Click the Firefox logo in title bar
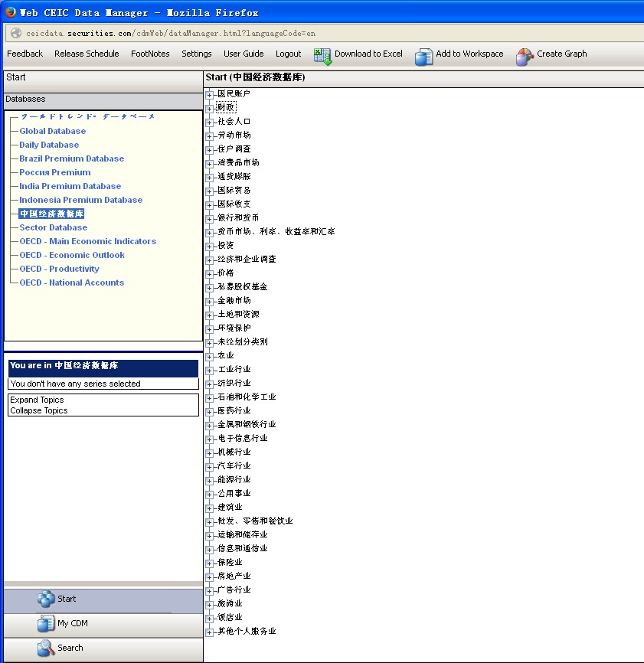The width and height of the screenshot is (644, 663). click(x=11, y=11)
